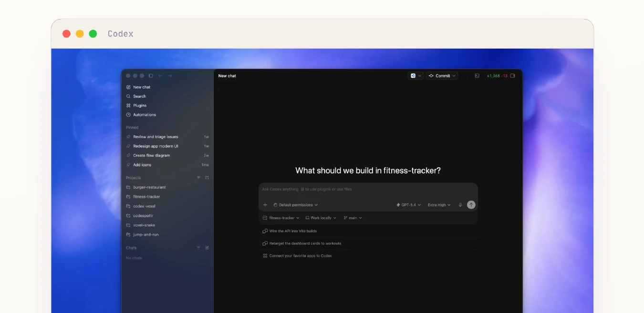Open the main branch dropdown

click(353, 218)
